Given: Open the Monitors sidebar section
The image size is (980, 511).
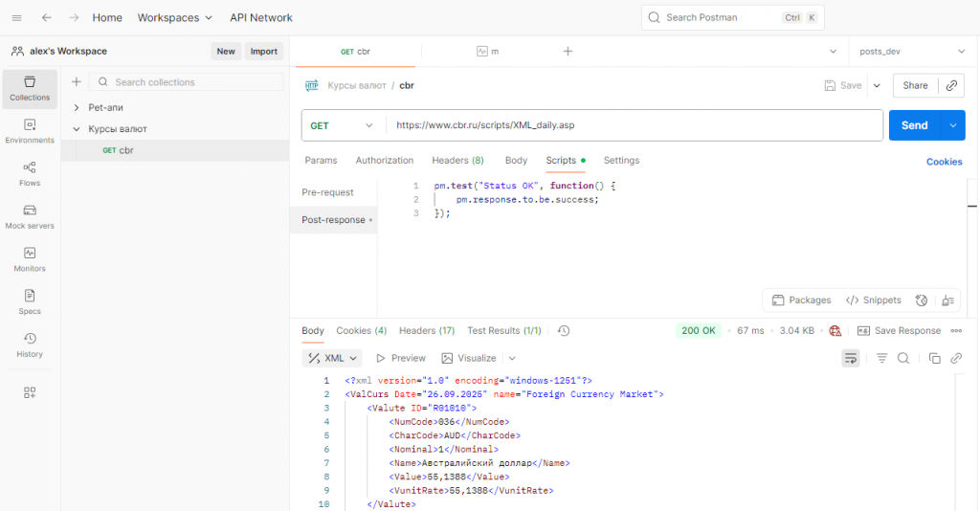Looking at the screenshot, I should point(30,259).
